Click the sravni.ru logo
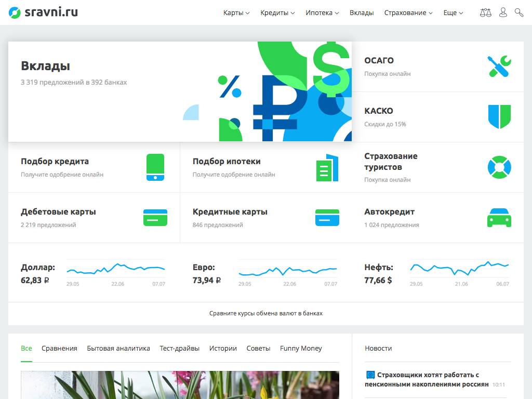The height and width of the screenshot is (399, 532). coord(43,12)
